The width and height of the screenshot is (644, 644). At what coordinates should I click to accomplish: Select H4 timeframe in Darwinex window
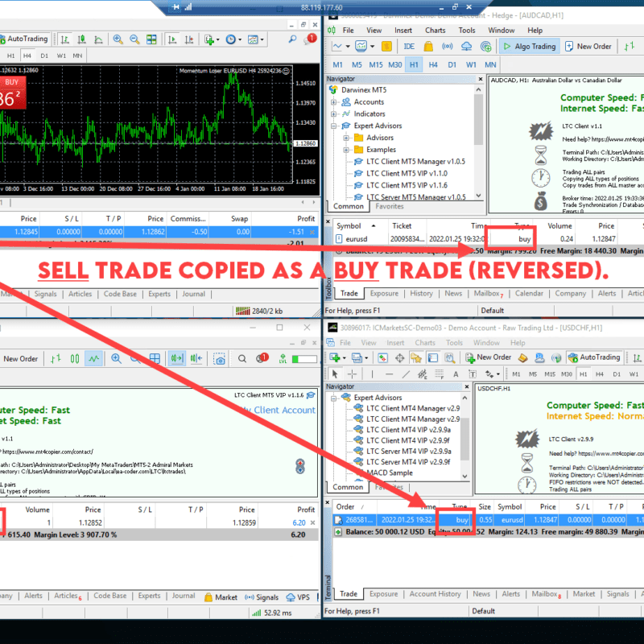(433, 65)
